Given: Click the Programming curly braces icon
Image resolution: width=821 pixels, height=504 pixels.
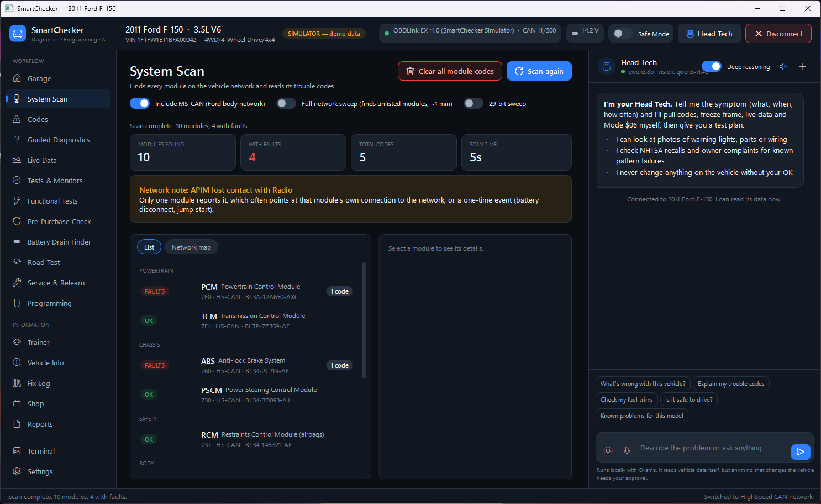Looking at the screenshot, I should pos(17,303).
